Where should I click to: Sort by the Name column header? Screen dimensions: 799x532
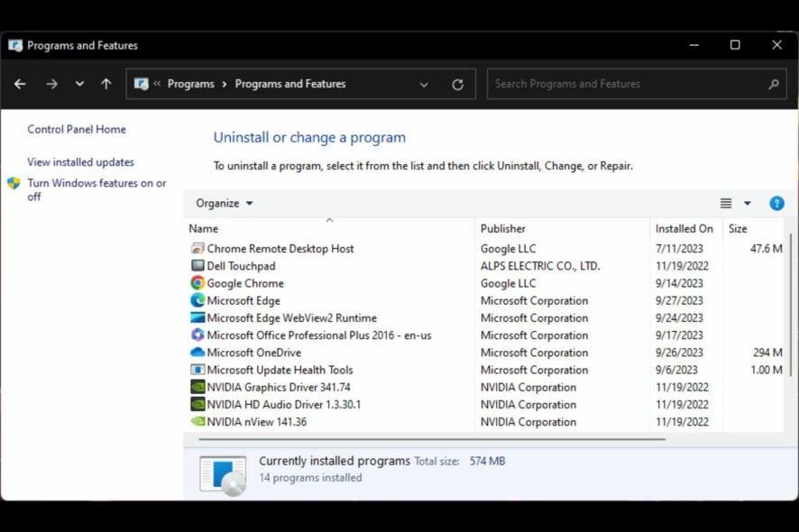click(x=203, y=229)
